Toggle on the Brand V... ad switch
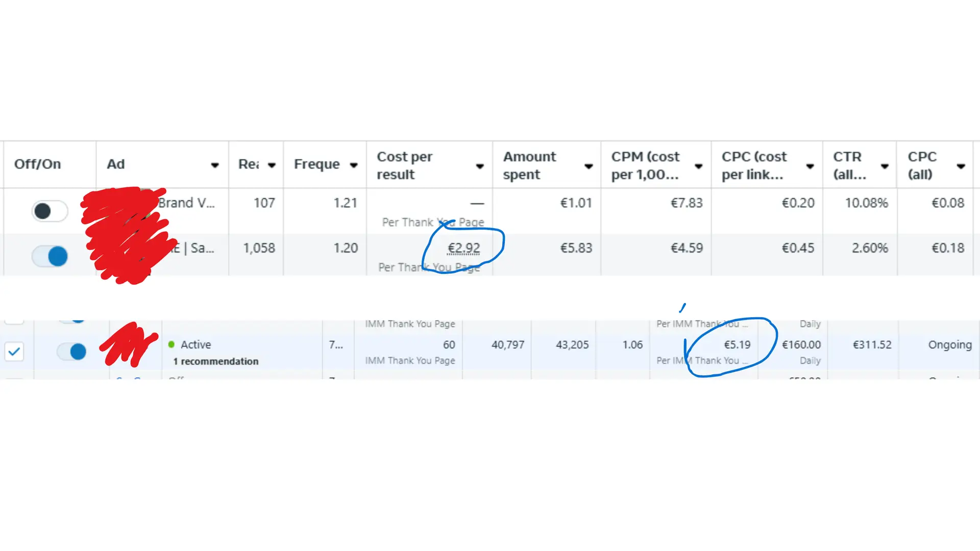This screenshot has width=980, height=551. coord(50,211)
